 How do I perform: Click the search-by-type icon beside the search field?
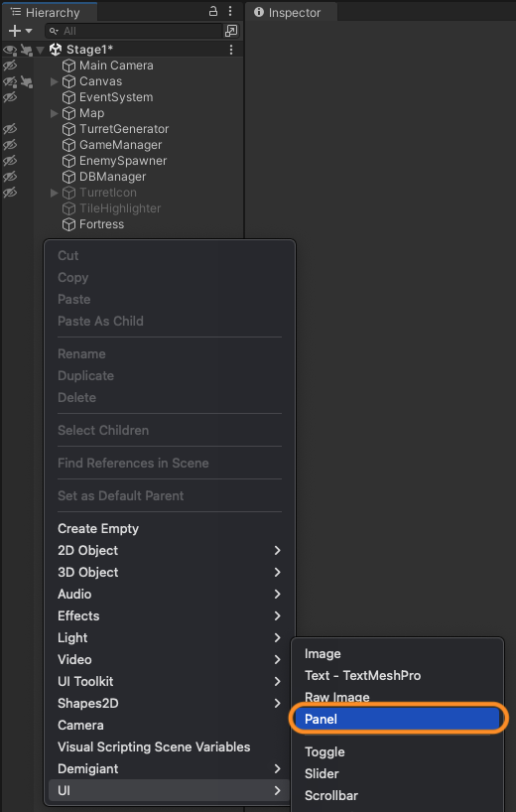pyautogui.click(x=231, y=31)
